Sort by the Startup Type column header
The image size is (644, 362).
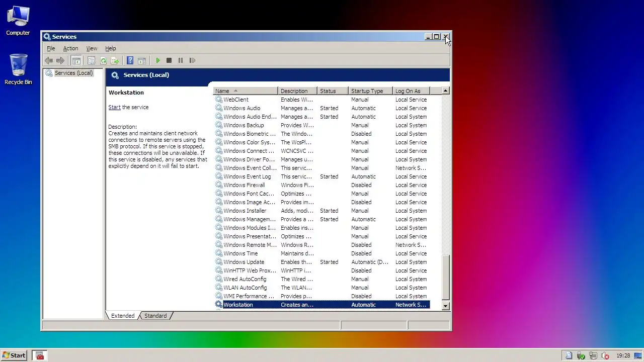(370, 91)
